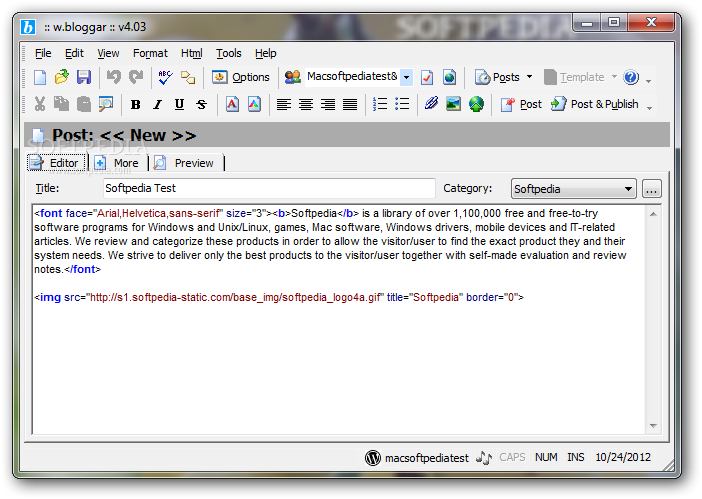Viewport: 702px width, 499px height.
Task: Undo last action arrow icon
Action: point(114,77)
